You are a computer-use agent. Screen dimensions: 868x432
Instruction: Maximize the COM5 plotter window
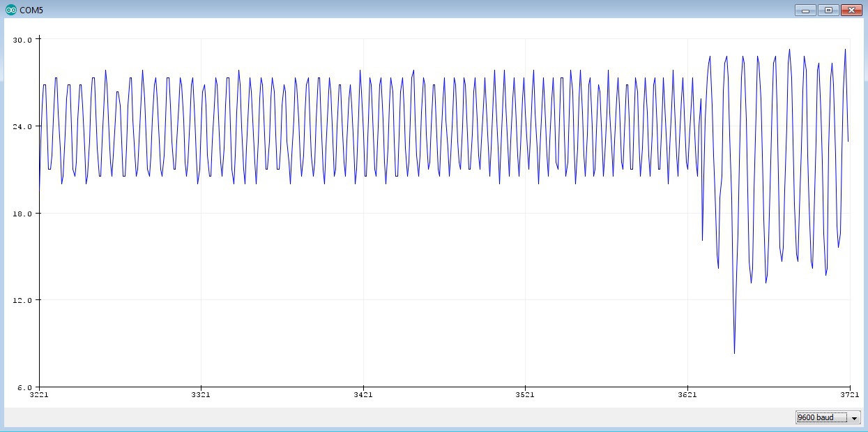pos(828,10)
